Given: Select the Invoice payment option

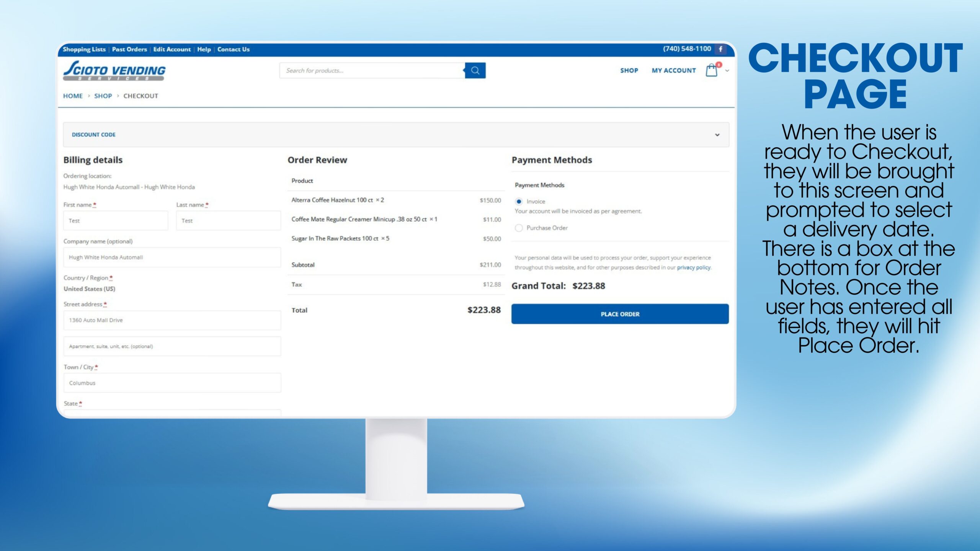Looking at the screenshot, I should coord(519,201).
